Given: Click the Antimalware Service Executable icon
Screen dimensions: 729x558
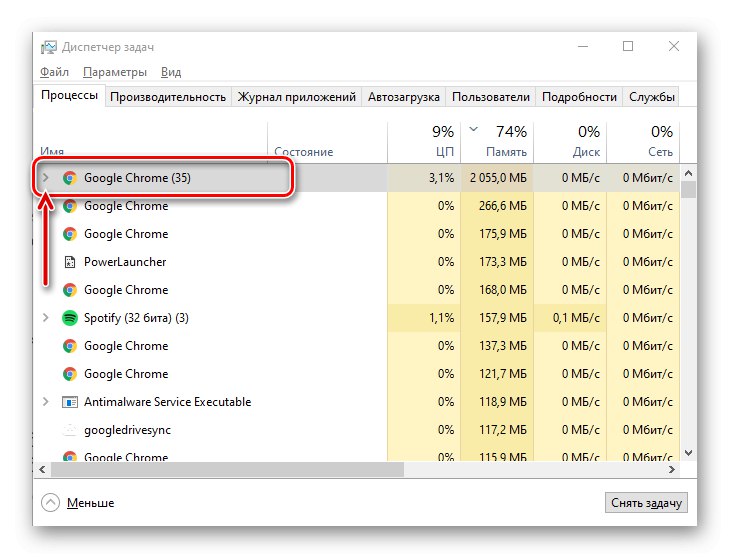Looking at the screenshot, I should [x=69, y=402].
